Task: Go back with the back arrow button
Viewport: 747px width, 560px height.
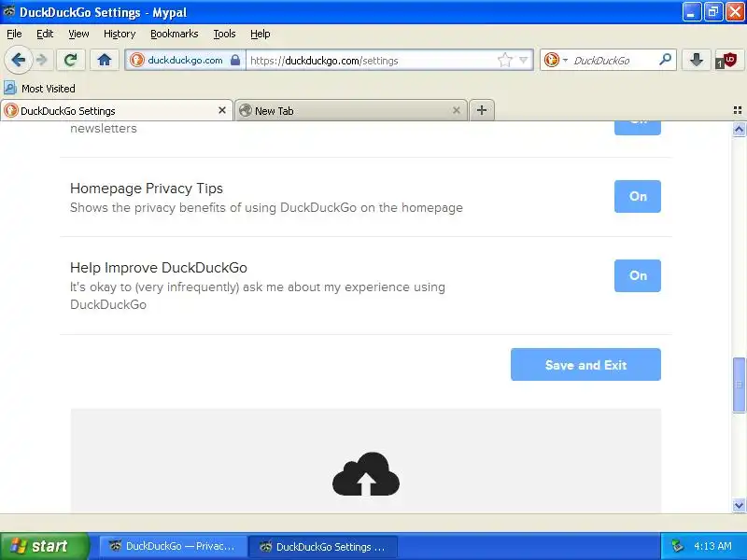Action: 18,60
